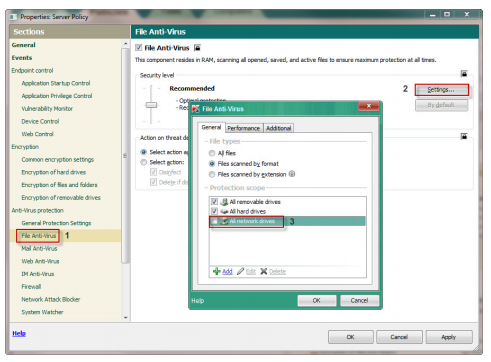Viewport: 491px width, 362px height.
Task: Check the All network drives checkbox
Action: (214, 221)
